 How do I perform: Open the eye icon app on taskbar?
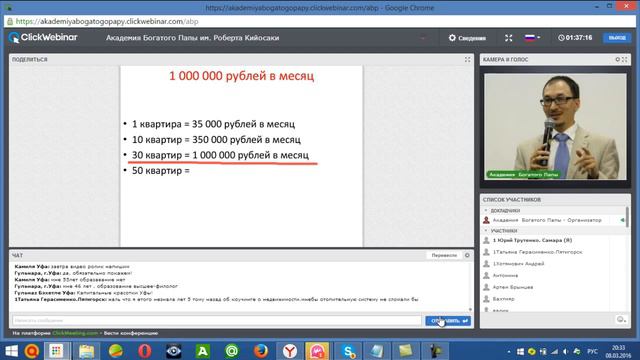tap(173, 351)
